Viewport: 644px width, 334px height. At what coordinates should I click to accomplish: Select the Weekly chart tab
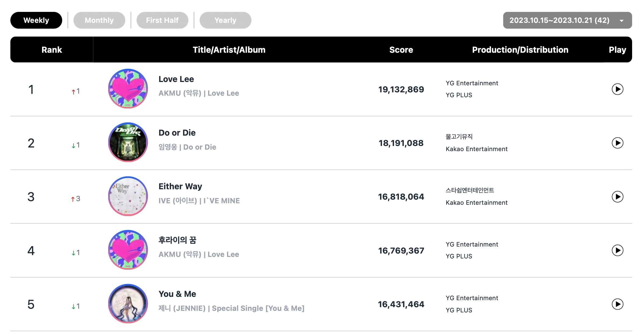pos(36,20)
